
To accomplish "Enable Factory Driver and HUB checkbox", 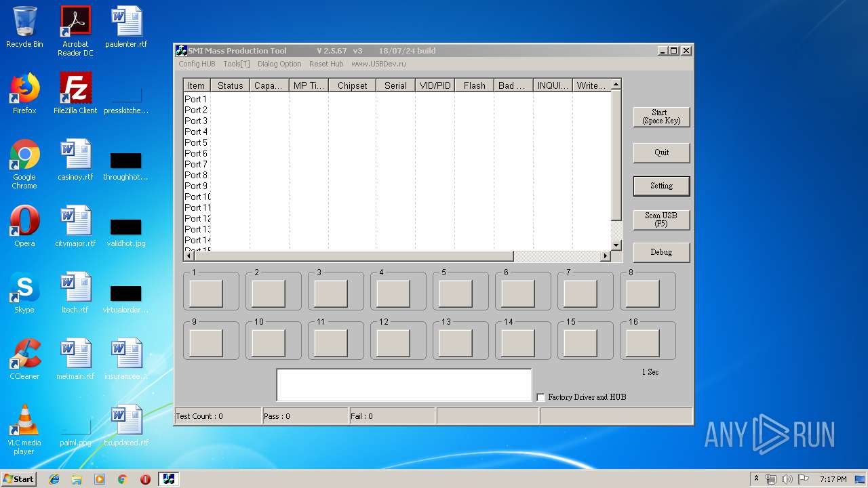I will 540,397.
